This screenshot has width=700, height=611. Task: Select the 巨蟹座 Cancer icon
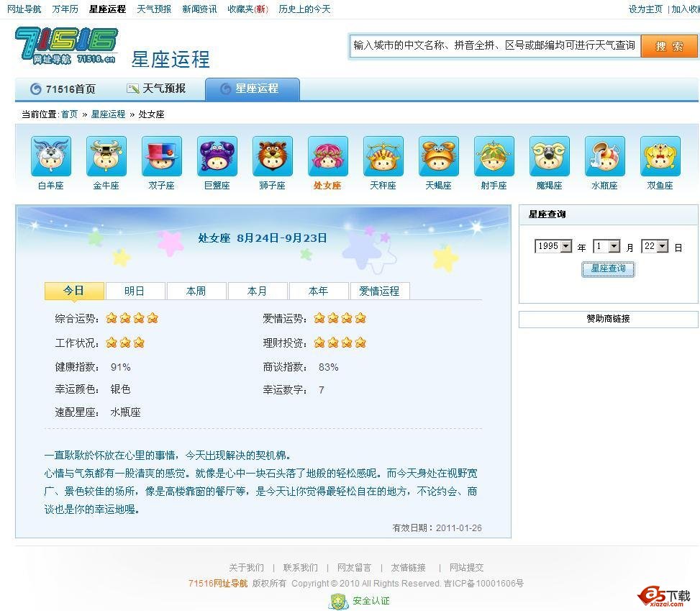pyautogui.click(x=217, y=156)
